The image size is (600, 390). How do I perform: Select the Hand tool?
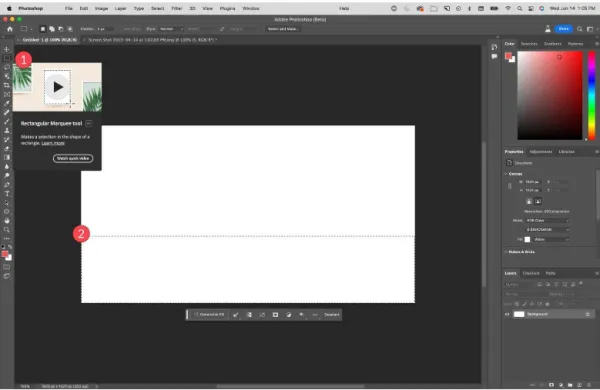pyautogui.click(x=7, y=220)
